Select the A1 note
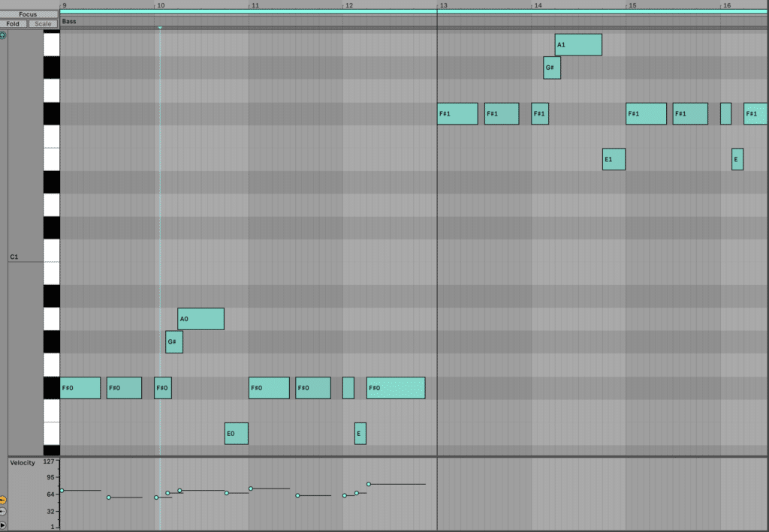 (578, 44)
